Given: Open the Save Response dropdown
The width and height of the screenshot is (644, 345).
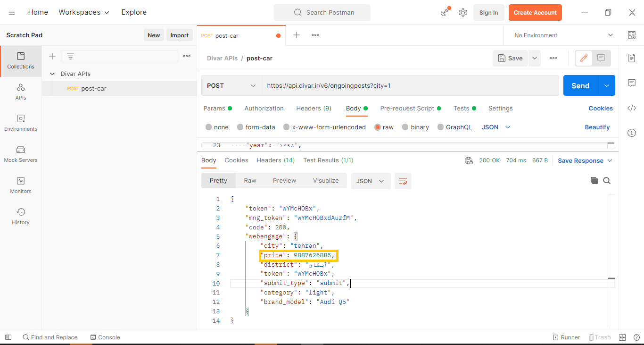Looking at the screenshot, I should click(585, 160).
